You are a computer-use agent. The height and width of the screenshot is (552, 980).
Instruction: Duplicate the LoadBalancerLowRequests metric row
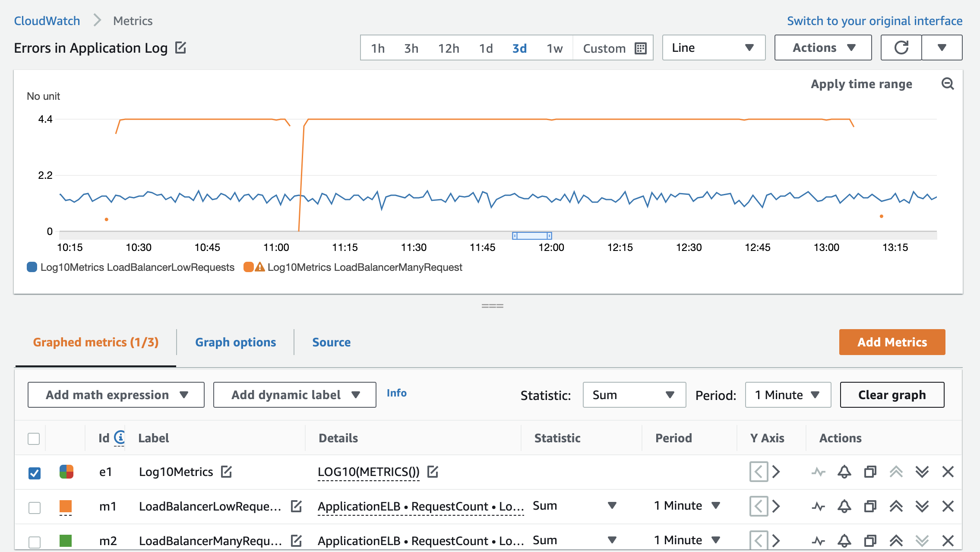click(869, 506)
